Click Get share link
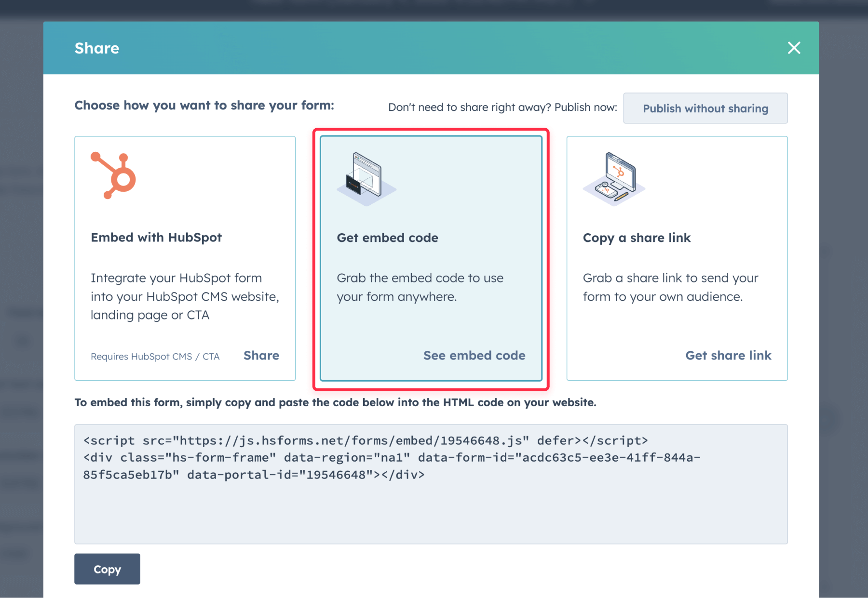868x598 pixels. tap(728, 356)
